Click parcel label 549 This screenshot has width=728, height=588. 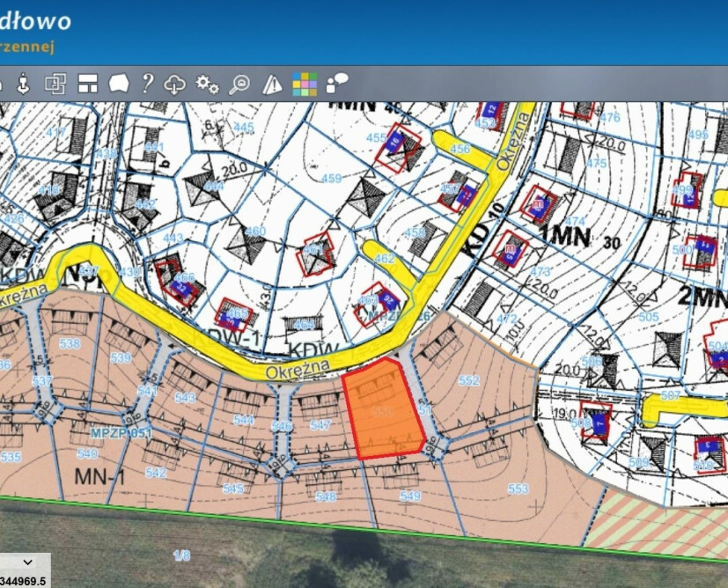click(410, 496)
